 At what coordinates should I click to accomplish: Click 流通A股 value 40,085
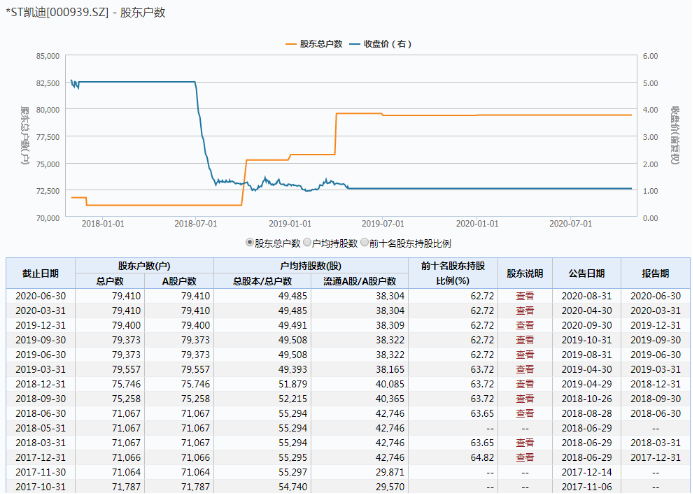390,384
